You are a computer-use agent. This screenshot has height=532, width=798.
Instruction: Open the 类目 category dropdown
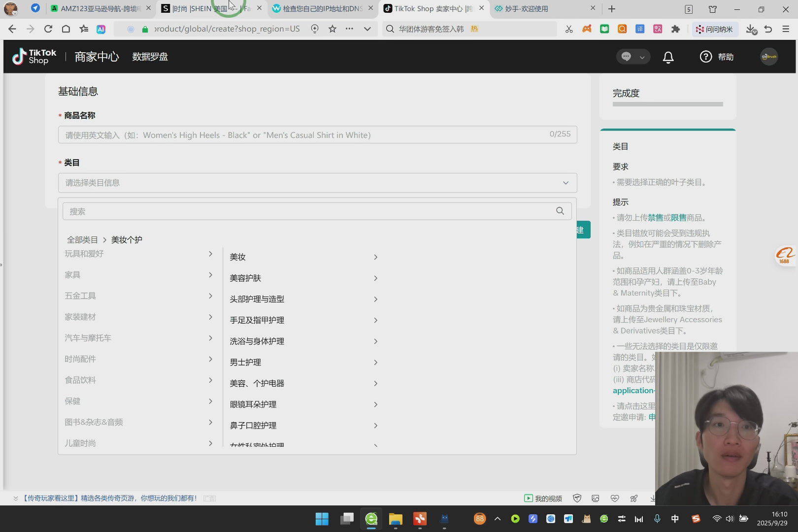point(317,183)
